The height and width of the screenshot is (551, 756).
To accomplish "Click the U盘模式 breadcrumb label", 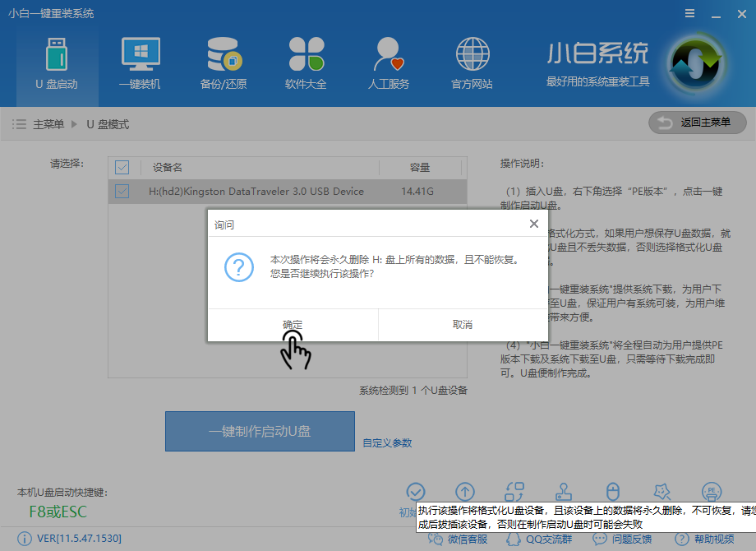I will coord(109,123).
